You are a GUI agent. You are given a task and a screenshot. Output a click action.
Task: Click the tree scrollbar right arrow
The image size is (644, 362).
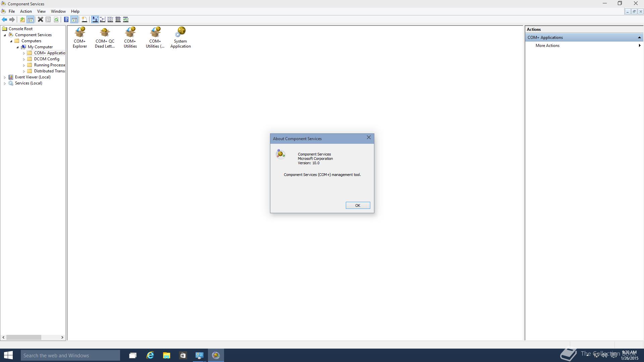[62, 337]
